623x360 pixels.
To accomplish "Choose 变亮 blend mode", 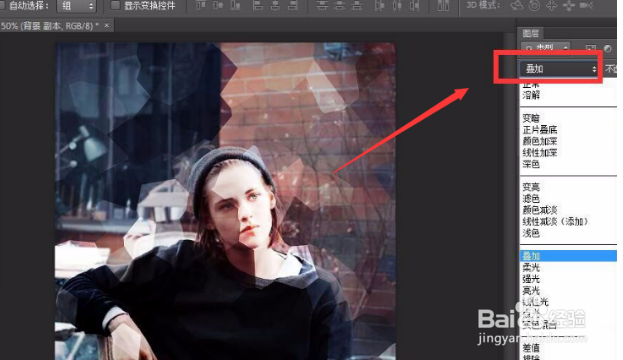I will (x=531, y=187).
